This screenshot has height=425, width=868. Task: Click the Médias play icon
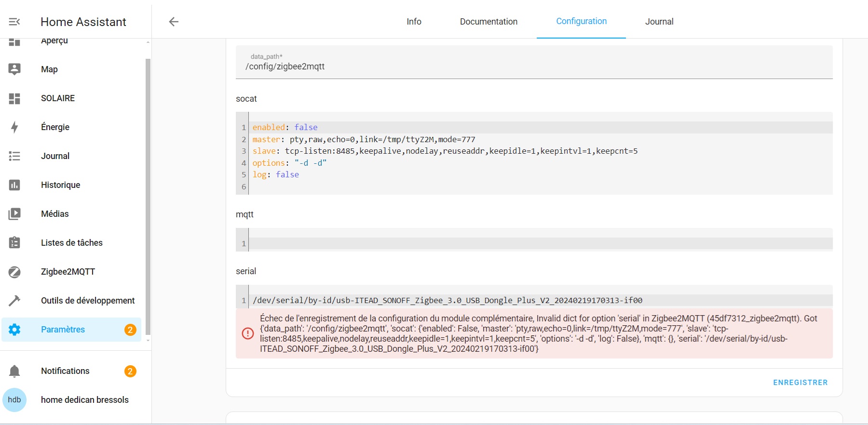click(x=14, y=214)
